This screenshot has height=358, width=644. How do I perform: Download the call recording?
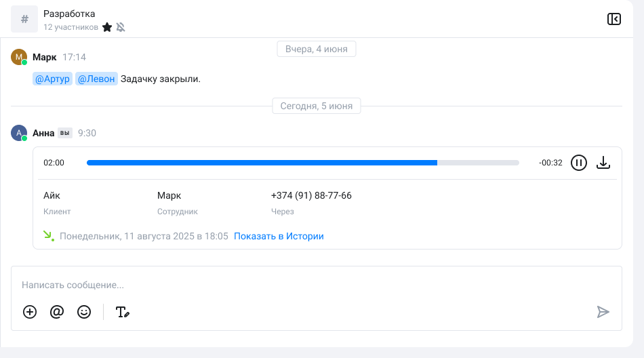pyautogui.click(x=603, y=163)
